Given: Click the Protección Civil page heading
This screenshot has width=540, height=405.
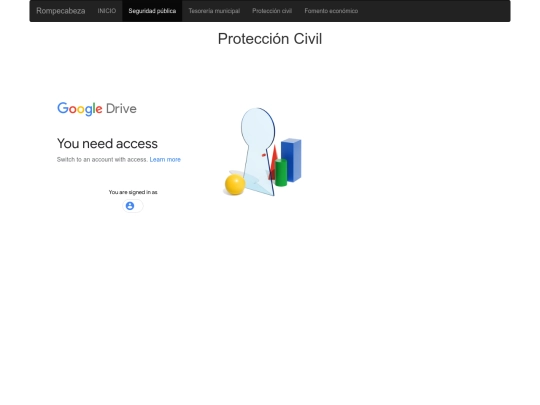Looking at the screenshot, I should [x=270, y=39].
